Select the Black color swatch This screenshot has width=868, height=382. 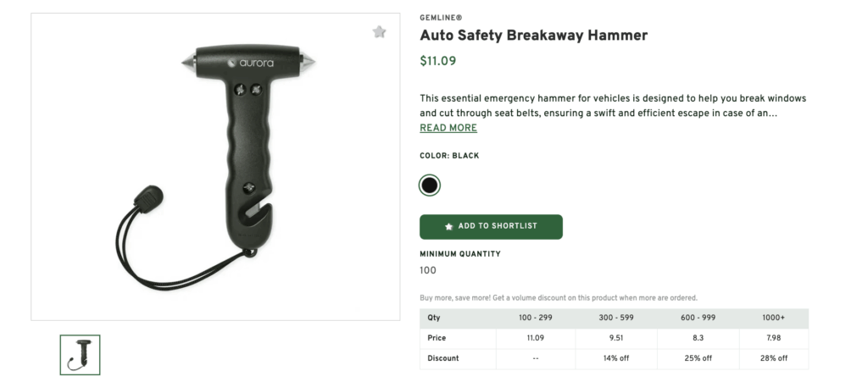tap(430, 185)
